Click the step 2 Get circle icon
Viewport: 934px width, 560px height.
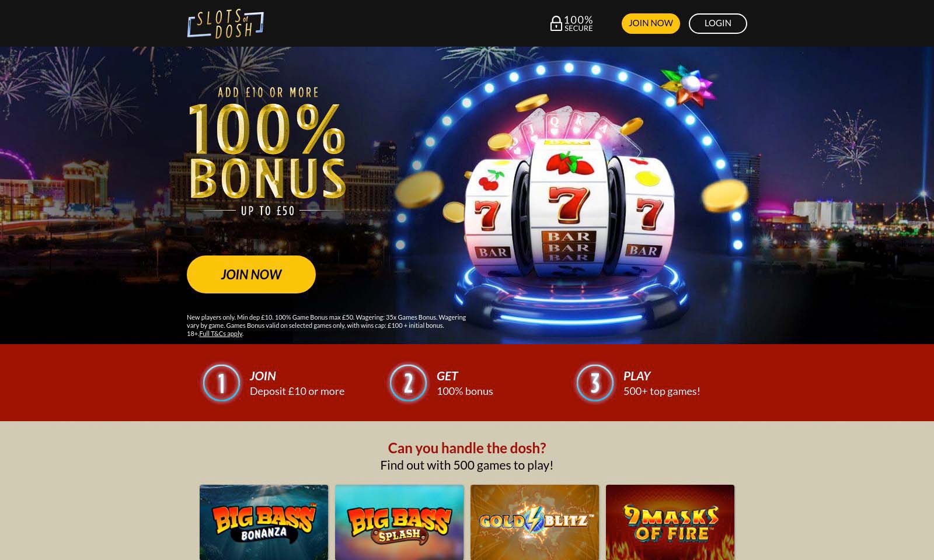pyautogui.click(x=408, y=383)
